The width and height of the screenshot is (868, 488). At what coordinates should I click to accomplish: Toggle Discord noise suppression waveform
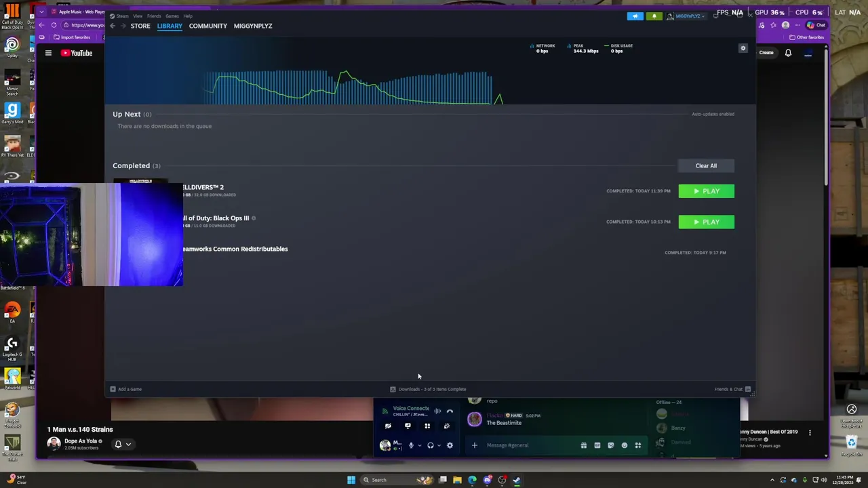pyautogui.click(x=437, y=411)
